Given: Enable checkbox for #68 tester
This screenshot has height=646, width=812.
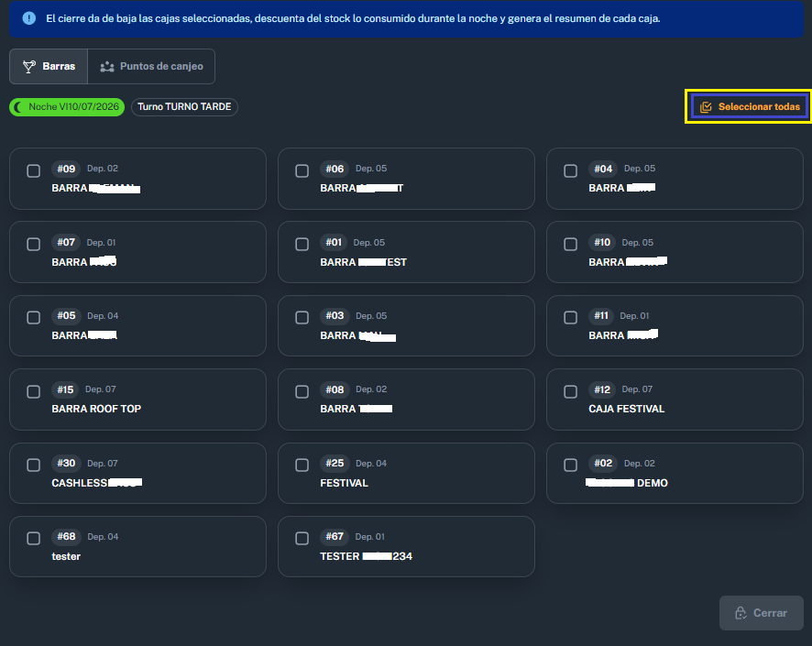Looking at the screenshot, I should (34, 539).
